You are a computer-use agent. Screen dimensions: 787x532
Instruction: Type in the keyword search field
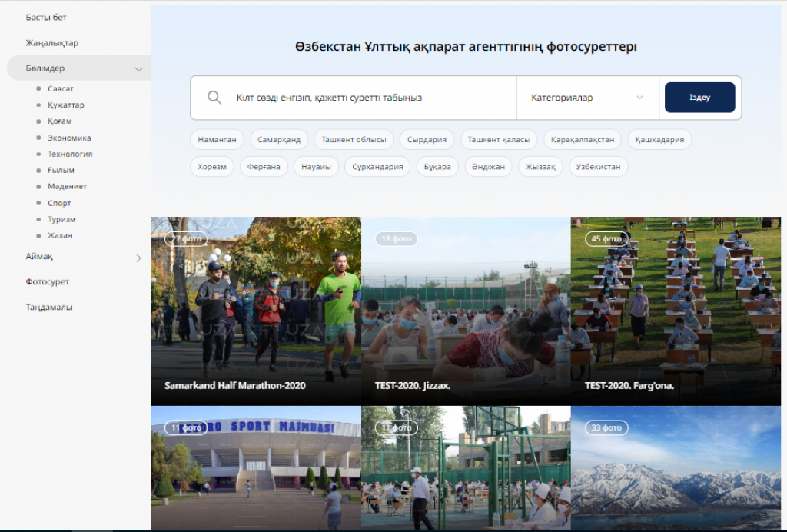click(369, 98)
